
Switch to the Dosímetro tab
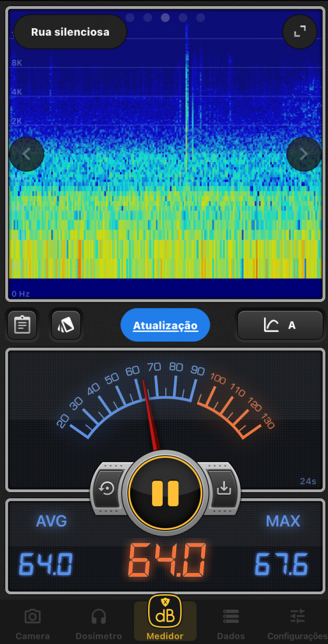[99, 623]
